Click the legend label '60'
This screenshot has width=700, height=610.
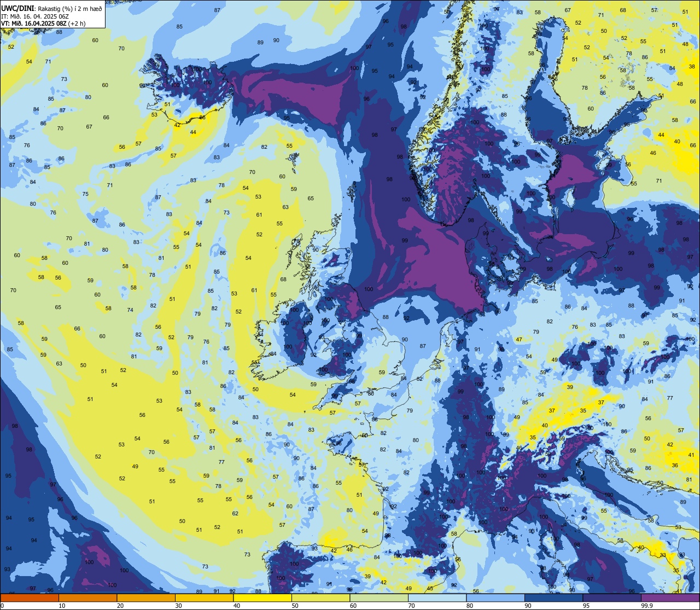[353, 606]
